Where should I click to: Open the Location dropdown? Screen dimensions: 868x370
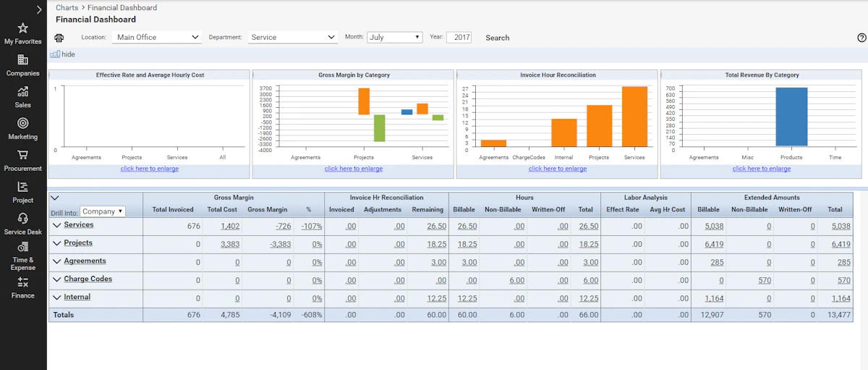[x=158, y=37]
